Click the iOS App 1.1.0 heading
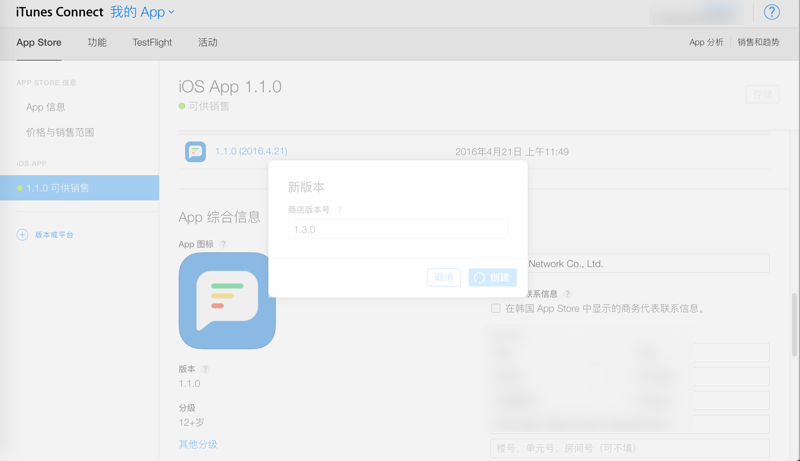 pos(230,87)
